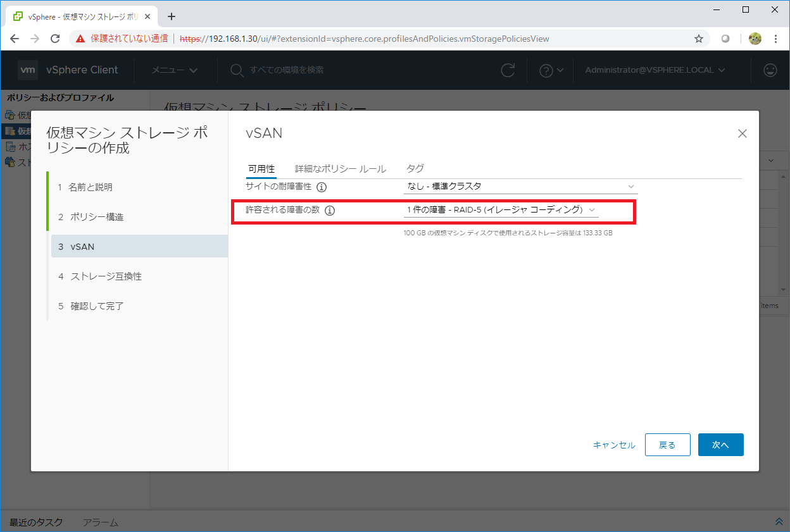
Task: Click the vSphere Client vm logo
Action: click(27, 70)
